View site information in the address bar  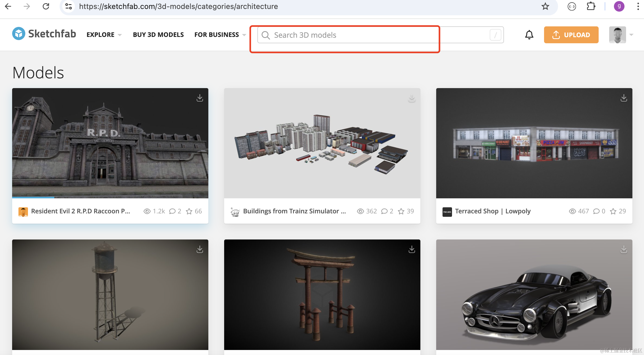[69, 6]
